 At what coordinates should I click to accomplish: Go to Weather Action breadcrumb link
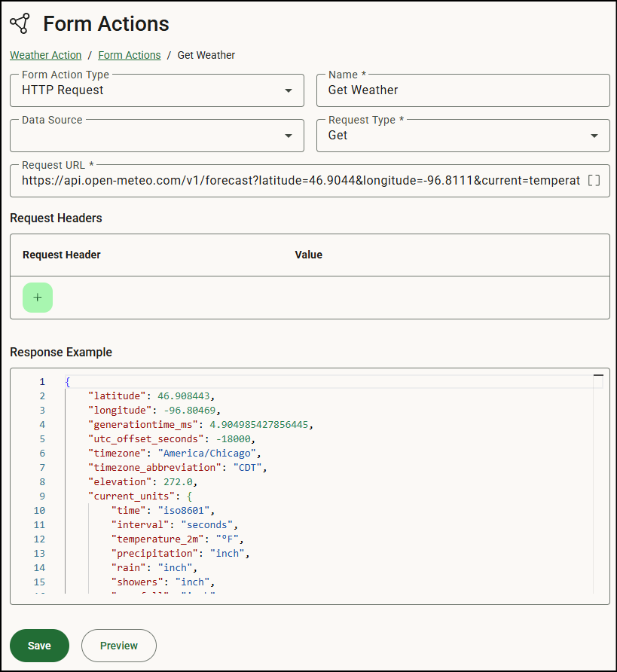click(46, 55)
